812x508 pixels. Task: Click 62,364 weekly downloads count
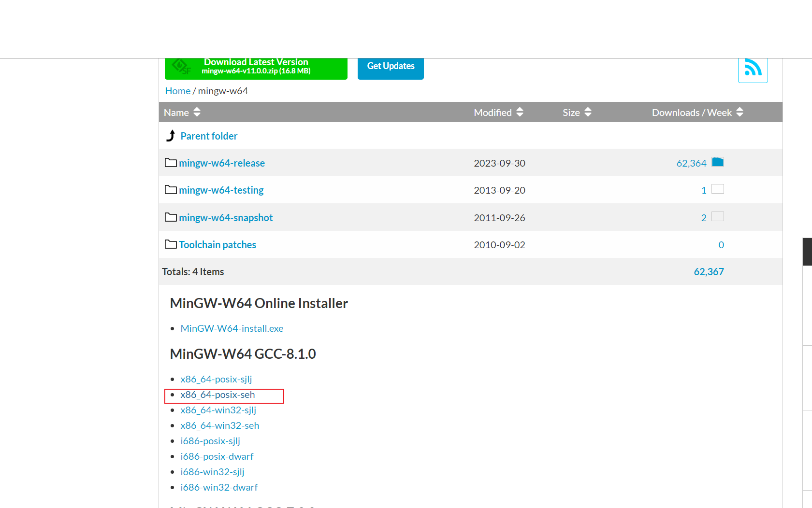(691, 163)
